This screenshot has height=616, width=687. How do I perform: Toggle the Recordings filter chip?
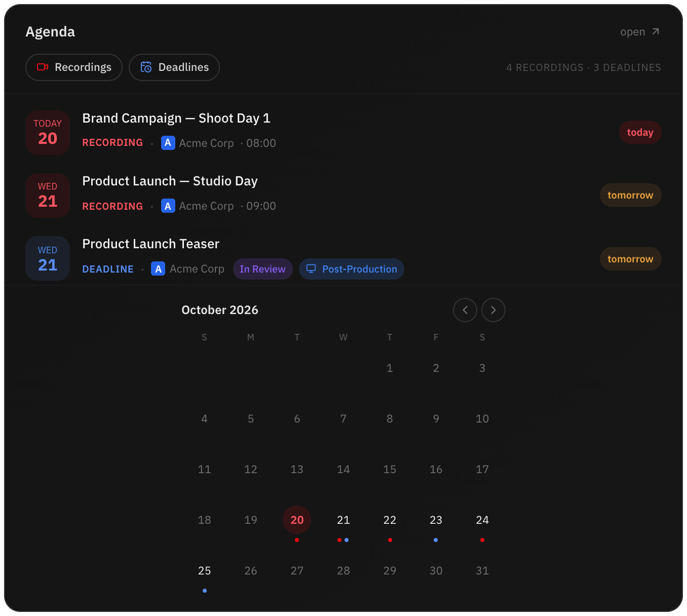pos(74,67)
